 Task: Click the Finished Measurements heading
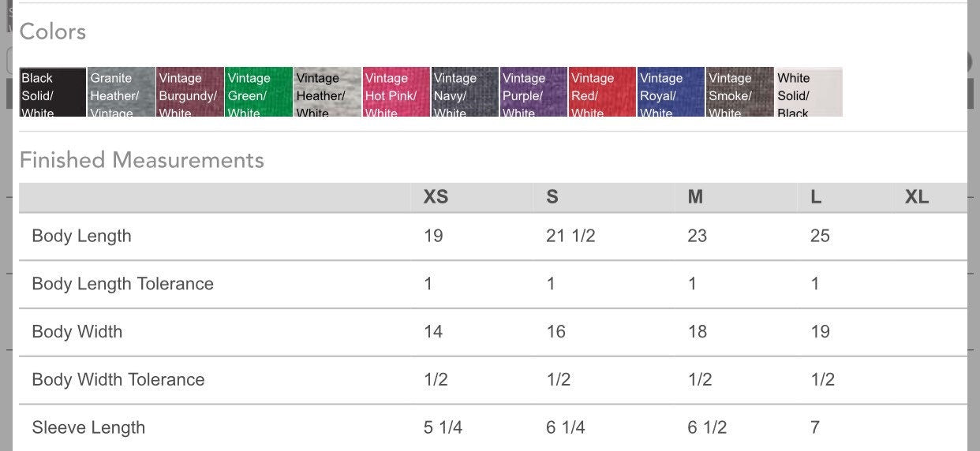pyautogui.click(x=142, y=160)
